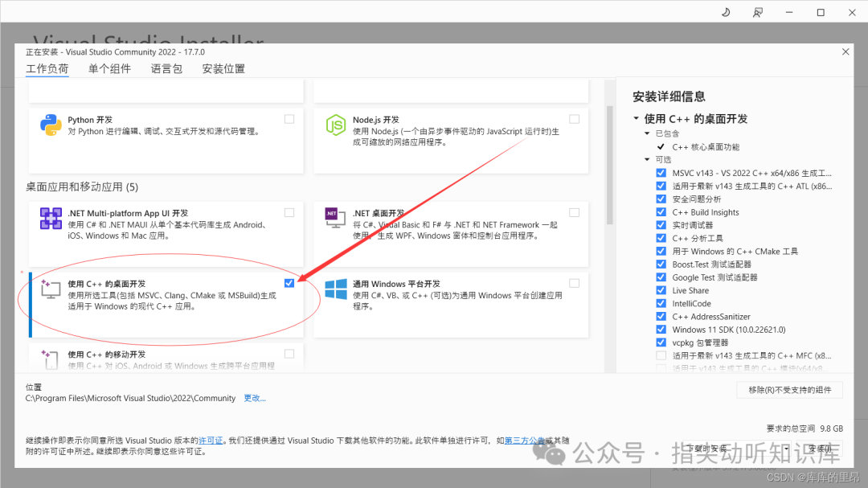Viewport: 868px width, 488px height.
Task: Click the Python workload logo icon
Action: click(x=51, y=125)
